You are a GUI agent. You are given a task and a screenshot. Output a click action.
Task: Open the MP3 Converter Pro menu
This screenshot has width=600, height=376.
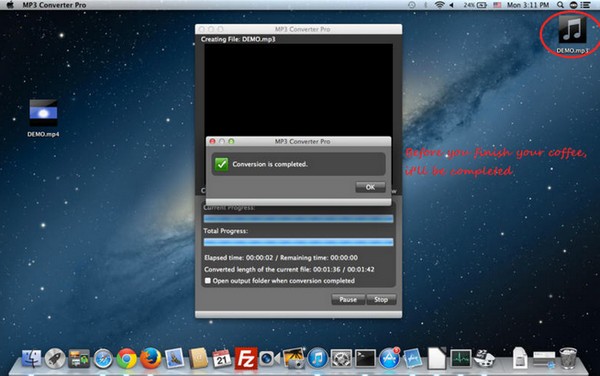point(54,5)
